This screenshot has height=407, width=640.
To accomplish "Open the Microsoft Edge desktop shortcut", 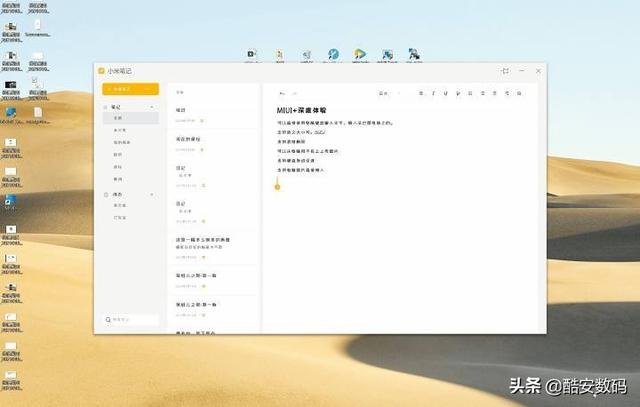I will (333, 53).
